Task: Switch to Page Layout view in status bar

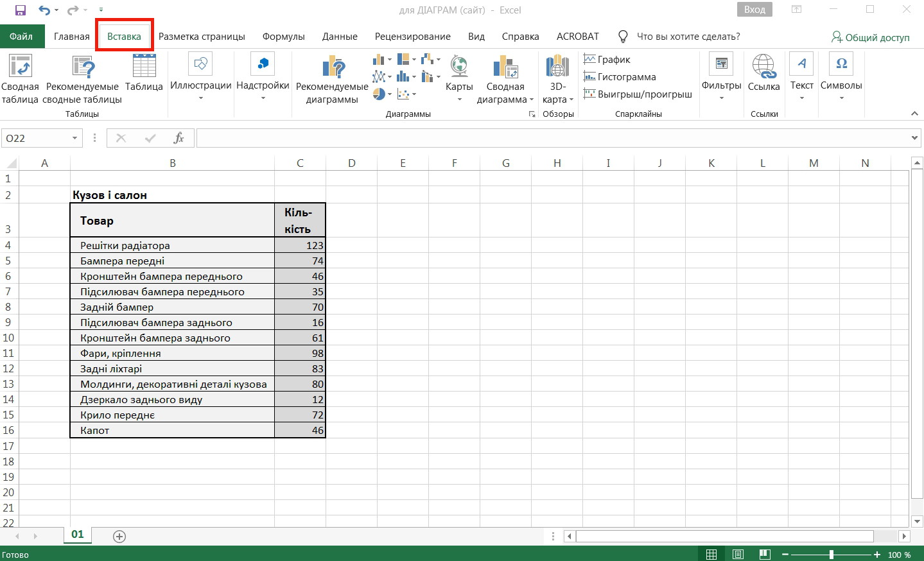Action: click(x=738, y=555)
